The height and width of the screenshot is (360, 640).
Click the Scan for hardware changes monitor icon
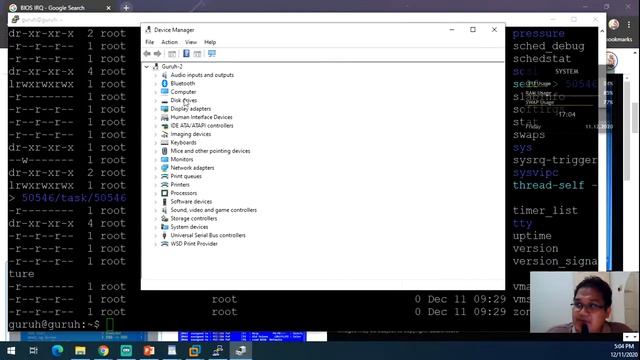212,54
